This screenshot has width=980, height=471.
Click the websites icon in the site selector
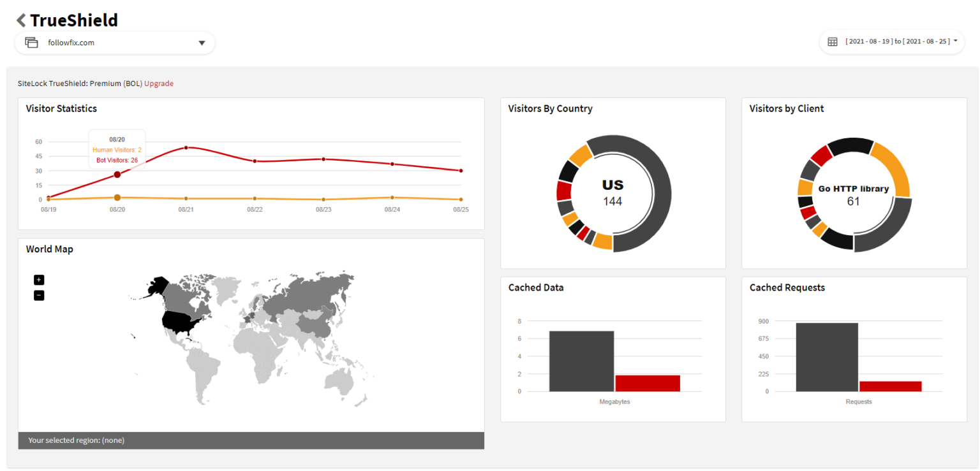31,41
